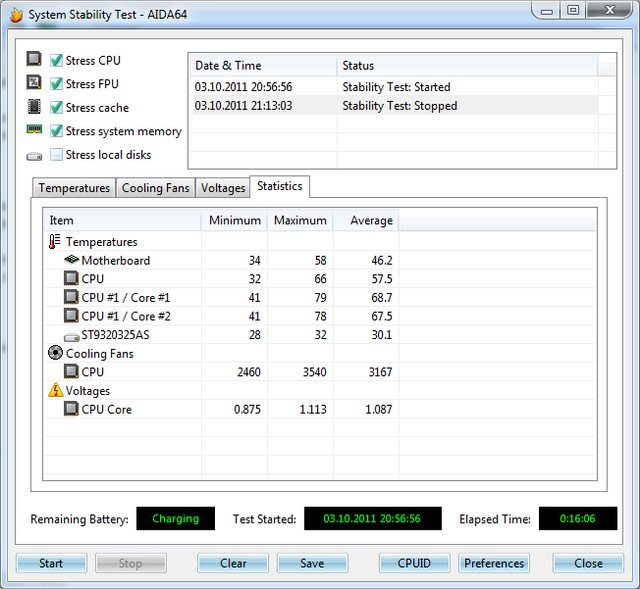This screenshot has width=640, height=589.
Task: Click the fan icon next to Cooling Fans
Action: pos(55,354)
